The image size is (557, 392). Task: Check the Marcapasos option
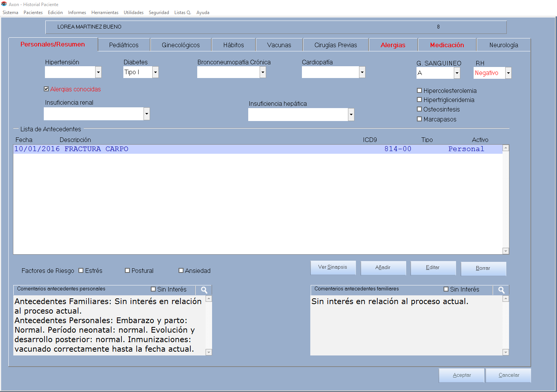coord(420,119)
